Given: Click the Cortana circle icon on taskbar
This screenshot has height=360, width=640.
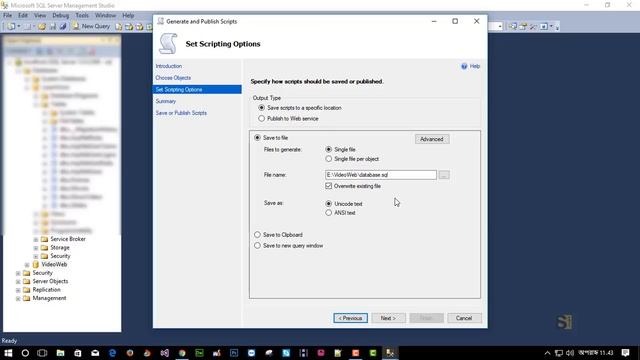Looking at the screenshot, I should tap(25, 353).
